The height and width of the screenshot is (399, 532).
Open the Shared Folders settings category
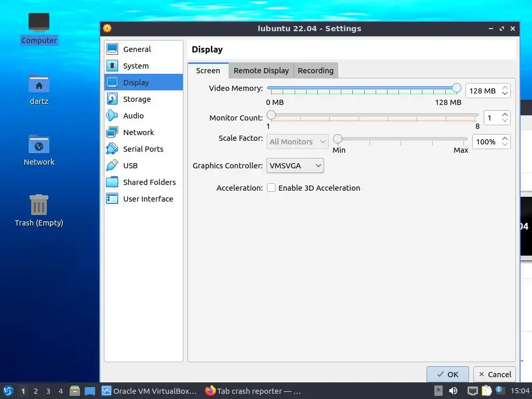point(143,182)
